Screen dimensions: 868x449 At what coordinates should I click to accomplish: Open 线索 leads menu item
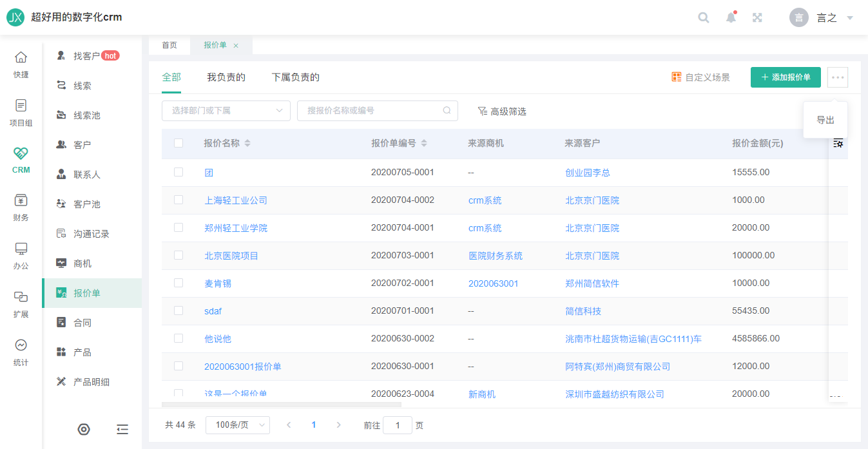click(92, 86)
